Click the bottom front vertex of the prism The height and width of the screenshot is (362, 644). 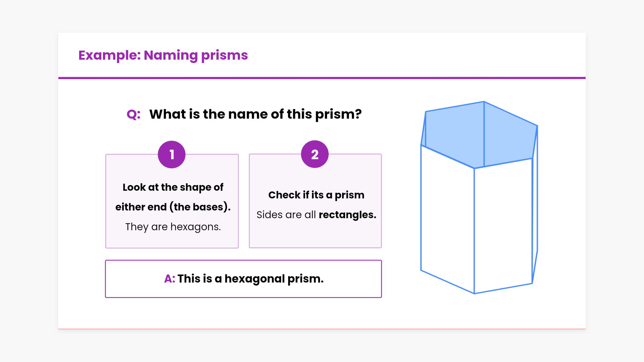(x=474, y=294)
